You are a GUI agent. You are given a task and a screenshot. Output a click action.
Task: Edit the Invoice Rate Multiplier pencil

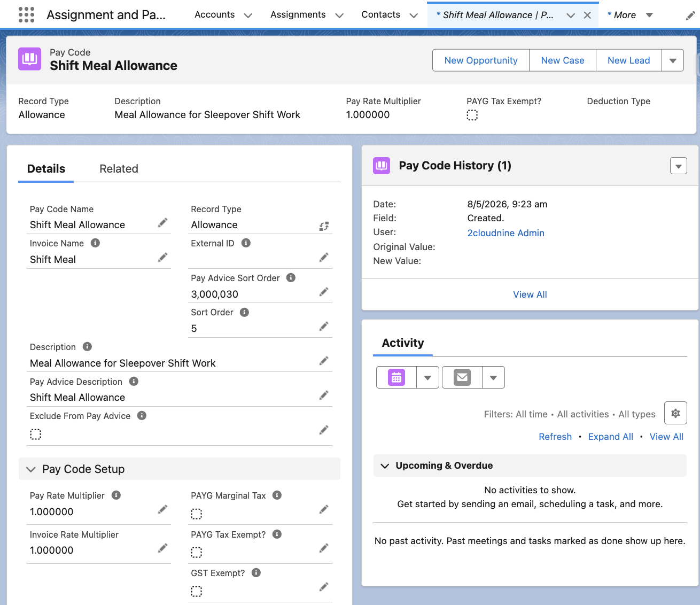[x=163, y=548]
